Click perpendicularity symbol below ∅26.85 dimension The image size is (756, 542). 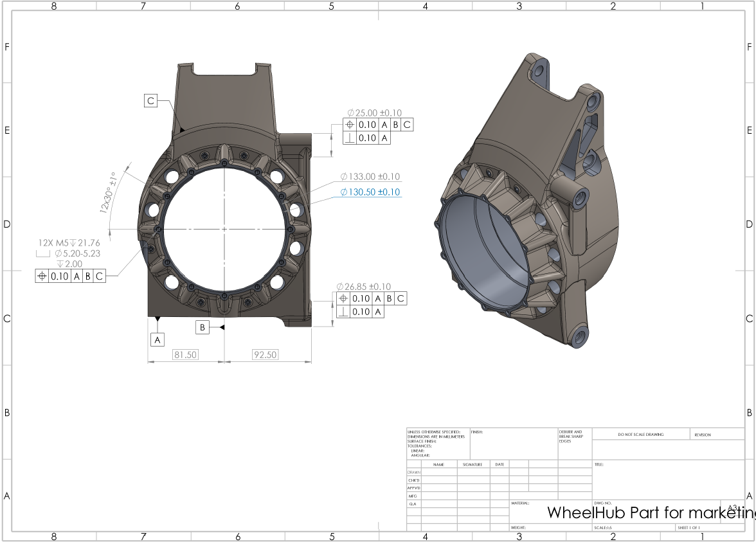tap(343, 311)
